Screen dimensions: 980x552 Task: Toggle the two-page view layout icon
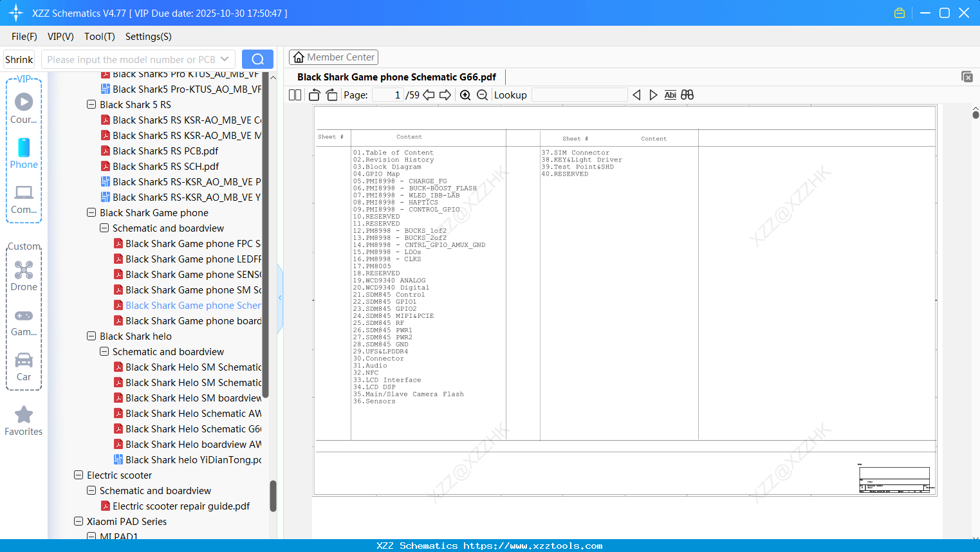295,95
